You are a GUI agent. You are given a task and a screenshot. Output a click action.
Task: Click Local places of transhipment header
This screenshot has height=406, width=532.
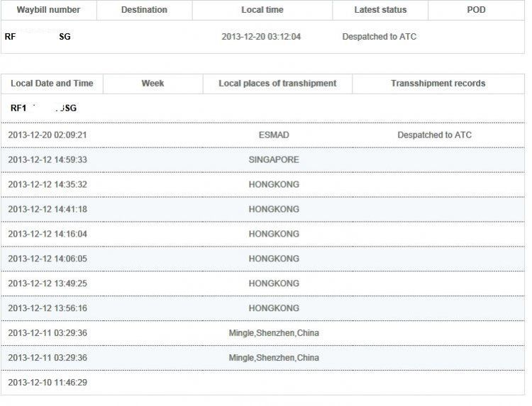[x=277, y=84]
